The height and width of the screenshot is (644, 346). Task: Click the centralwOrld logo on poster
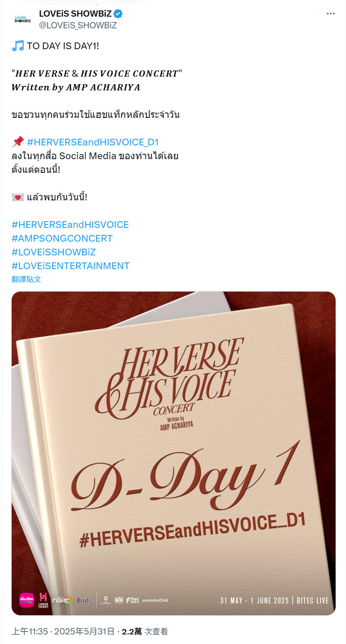155,600
